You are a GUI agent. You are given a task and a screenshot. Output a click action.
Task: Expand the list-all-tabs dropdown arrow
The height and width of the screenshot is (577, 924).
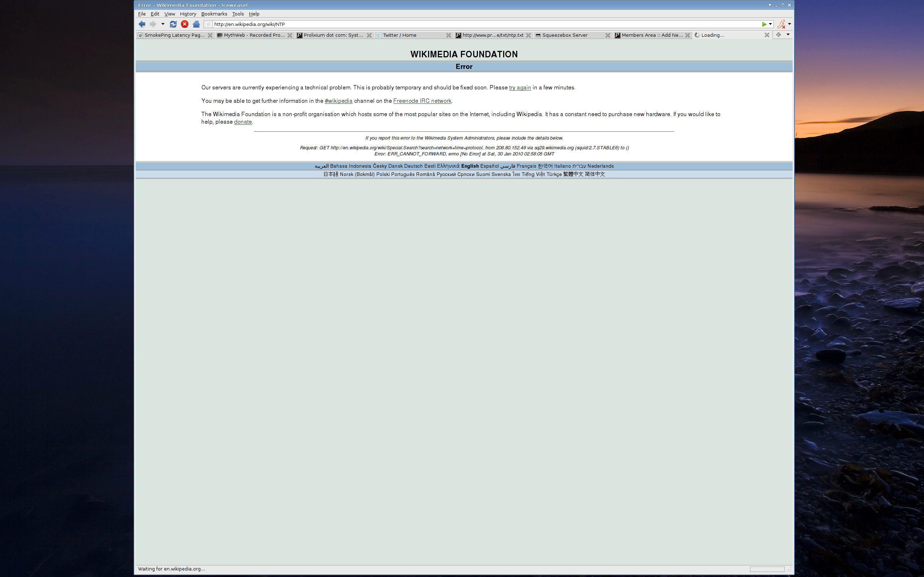(788, 35)
